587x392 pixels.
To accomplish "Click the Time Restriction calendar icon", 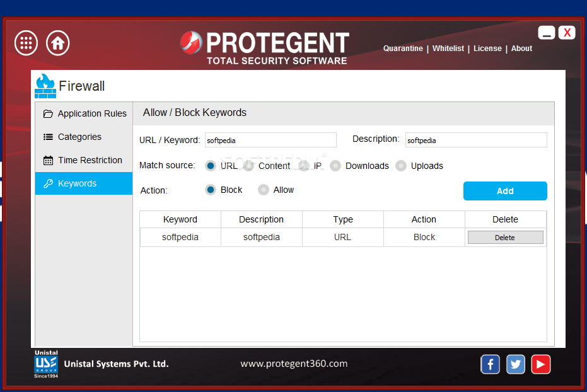I will click(x=48, y=160).
